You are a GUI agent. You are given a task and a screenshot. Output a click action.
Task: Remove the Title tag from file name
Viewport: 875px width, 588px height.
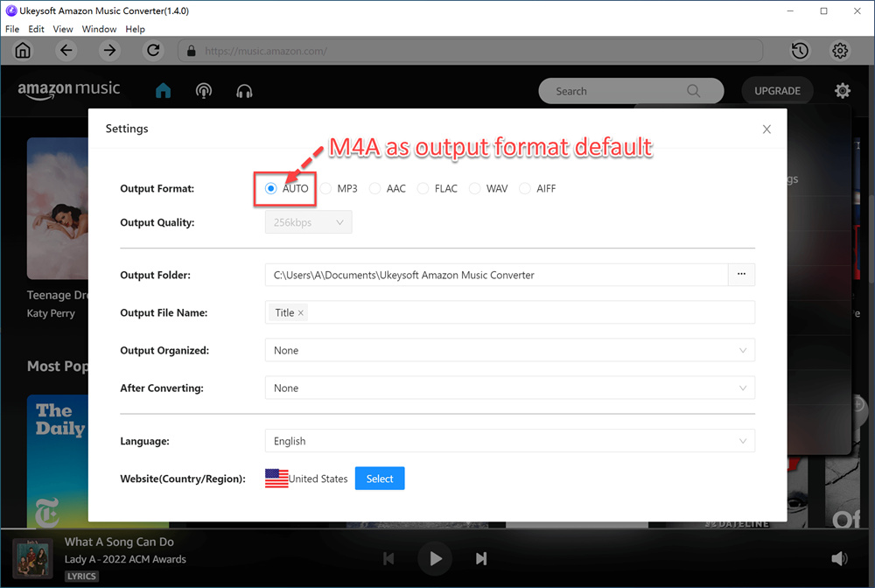(x=301, y=313)
